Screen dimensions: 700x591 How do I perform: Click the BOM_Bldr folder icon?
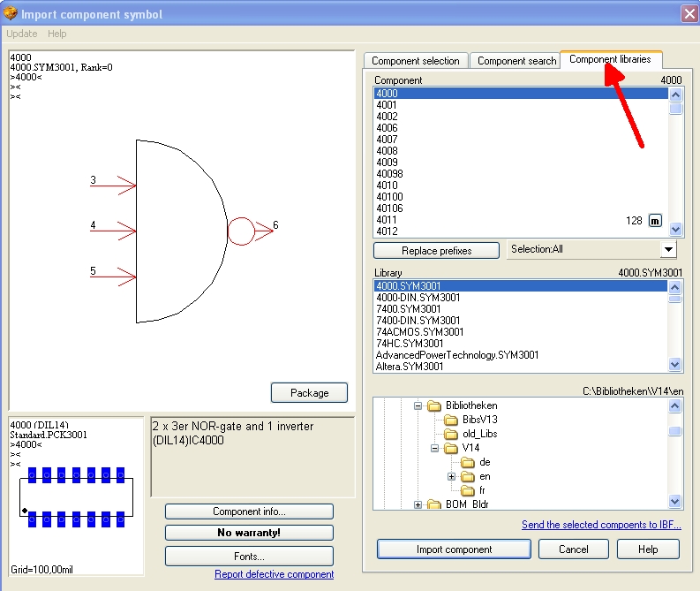coord(433,504)
